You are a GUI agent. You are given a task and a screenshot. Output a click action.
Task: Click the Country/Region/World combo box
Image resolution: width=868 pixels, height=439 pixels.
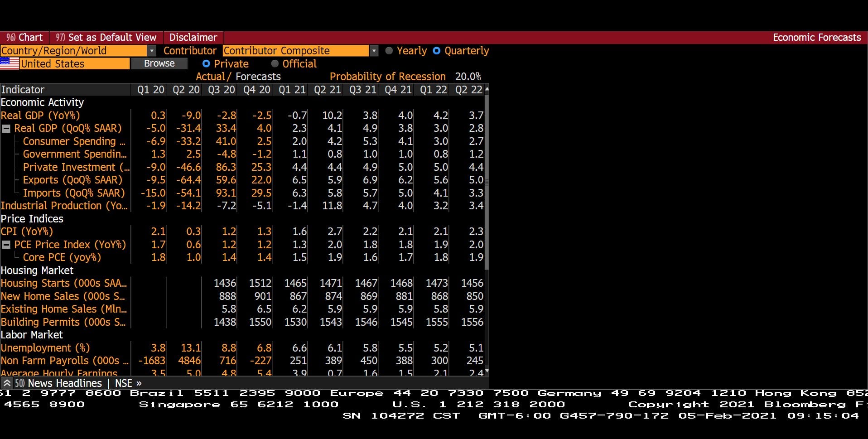tap(74, 51)
